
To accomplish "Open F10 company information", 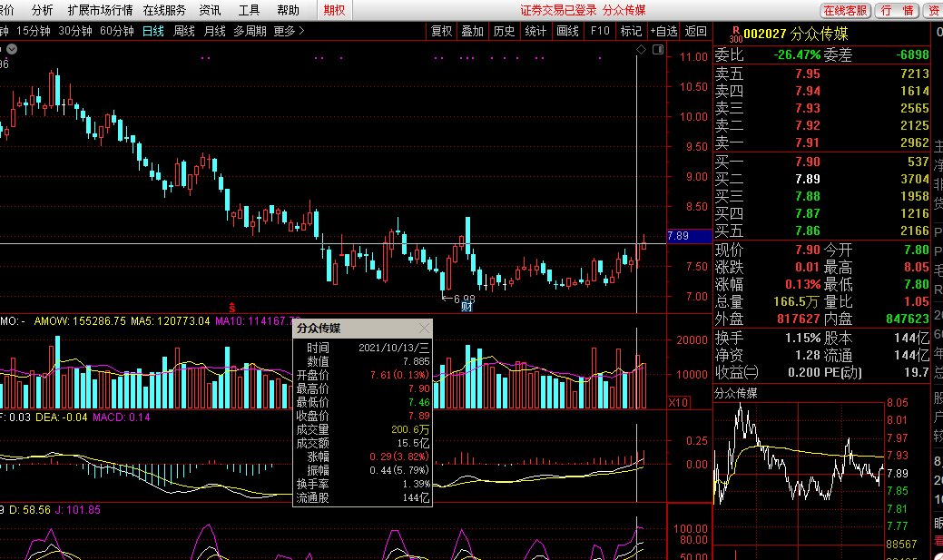I will 600,31.
